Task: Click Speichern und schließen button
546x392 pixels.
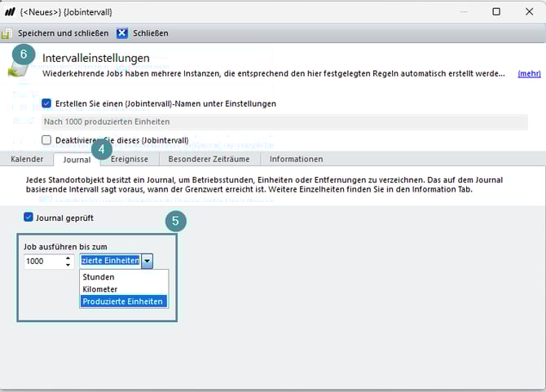Action: click(x=64, y=33)
